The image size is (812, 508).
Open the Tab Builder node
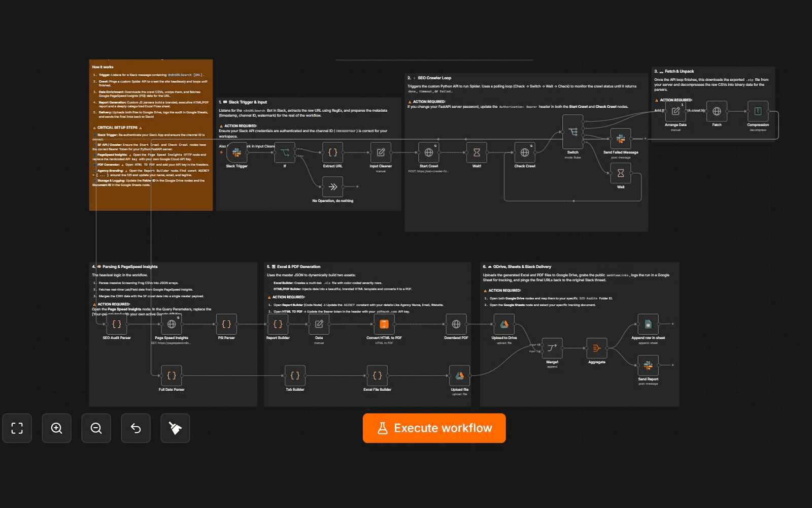pos(295,376)
